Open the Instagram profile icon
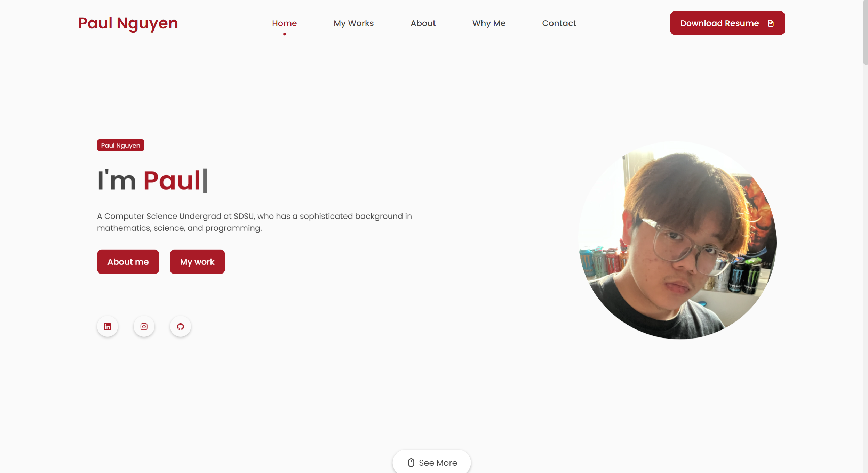 point(144,327)
